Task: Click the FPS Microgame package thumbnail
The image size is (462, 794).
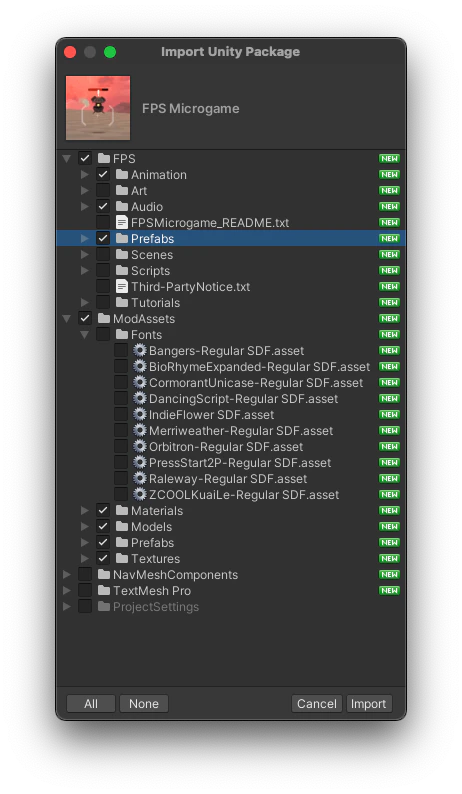Action: 98,108
